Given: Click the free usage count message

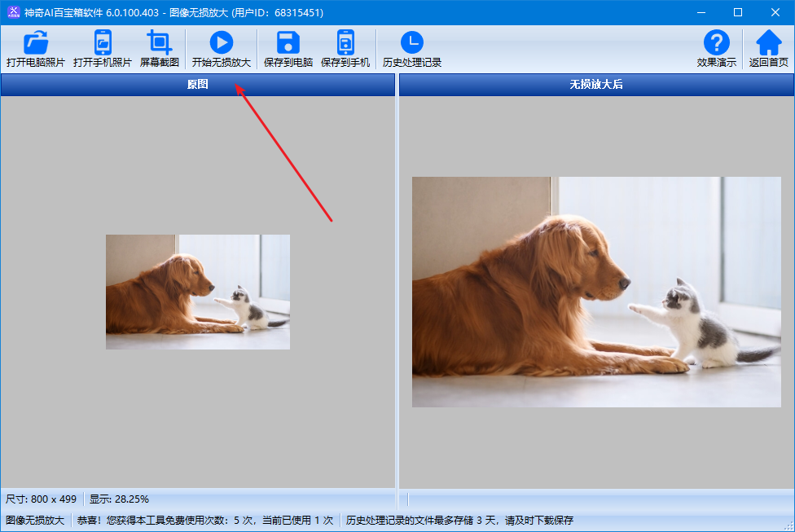Looking at the screenshot, I should (204, 521).
